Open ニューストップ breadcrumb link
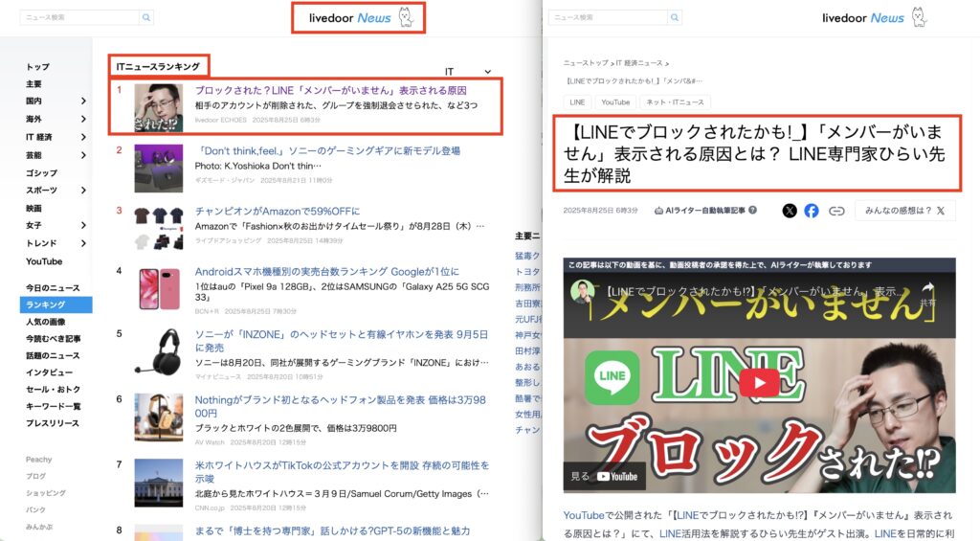This screenshot has height=541, width=980. pos(586,63)
